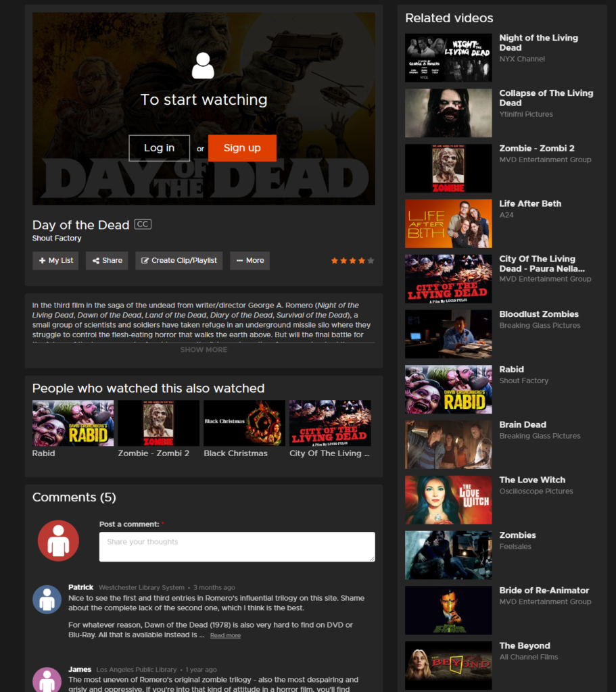Click commenter name "James"
This screenshot has width=616, height=692.
tap(80, 670)
